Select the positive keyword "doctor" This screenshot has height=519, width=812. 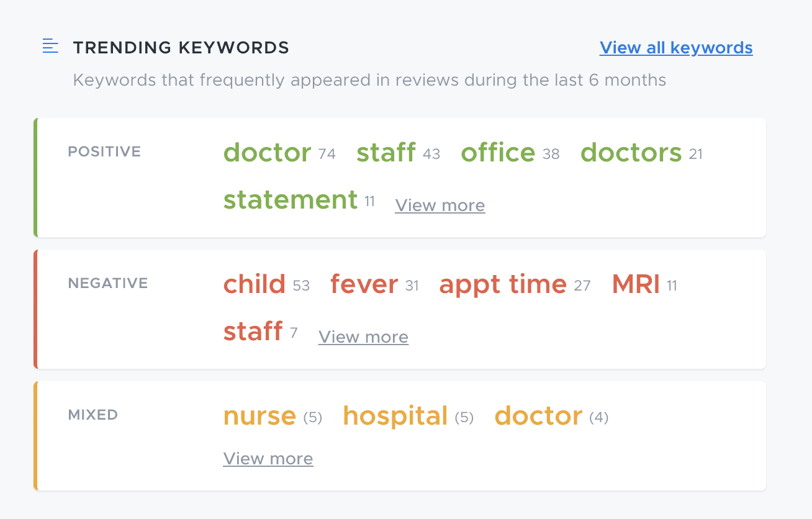[x=267, y=153]
